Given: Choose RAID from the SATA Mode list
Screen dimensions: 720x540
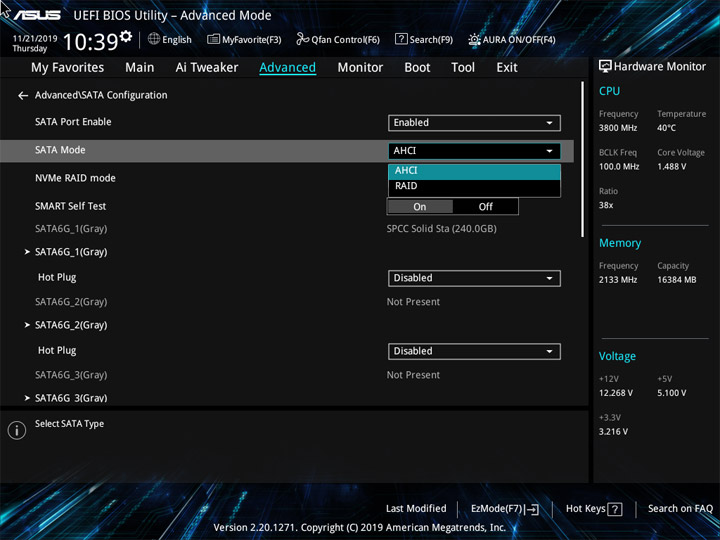Looking at the screenshot, I should point(474,186).
